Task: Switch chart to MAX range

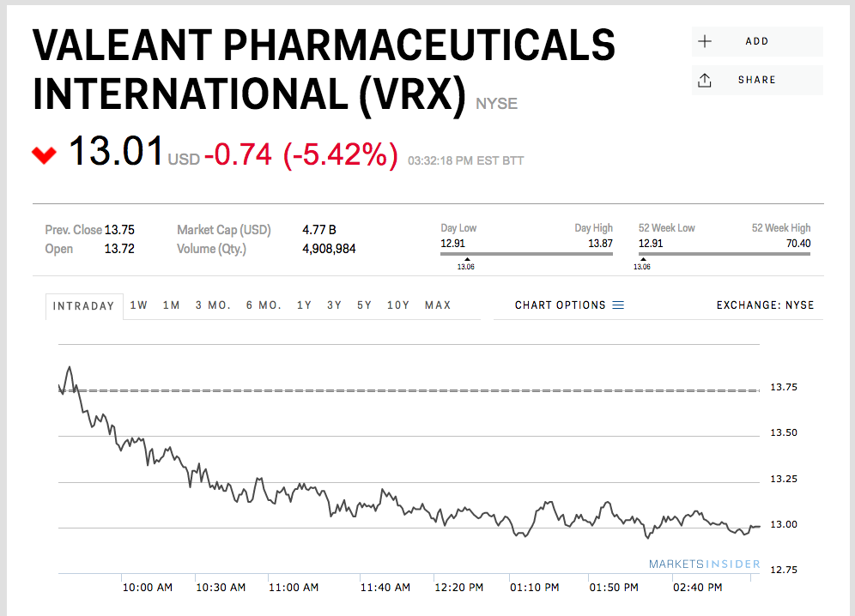Action: (438, 305)
